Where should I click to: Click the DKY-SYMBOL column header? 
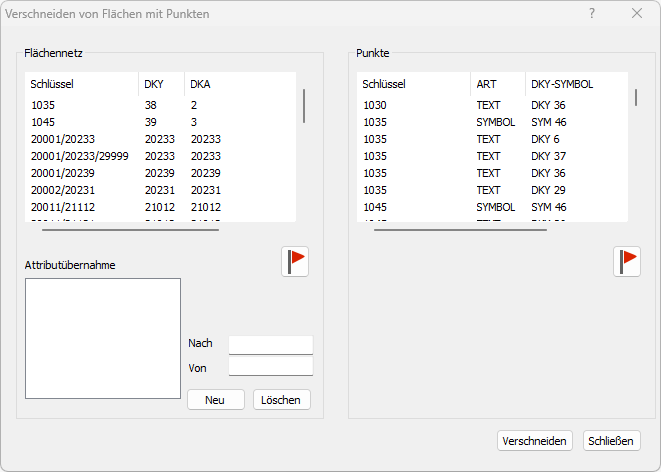[x=562, y=84]
